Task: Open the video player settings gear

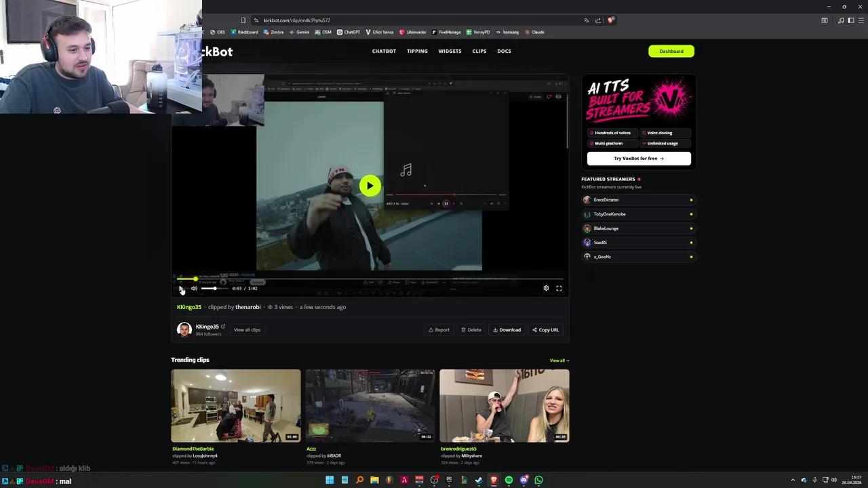Action: [546, 288]
